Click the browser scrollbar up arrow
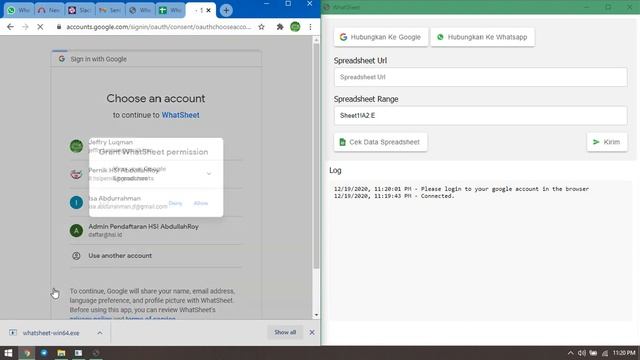 click(316, 40)
